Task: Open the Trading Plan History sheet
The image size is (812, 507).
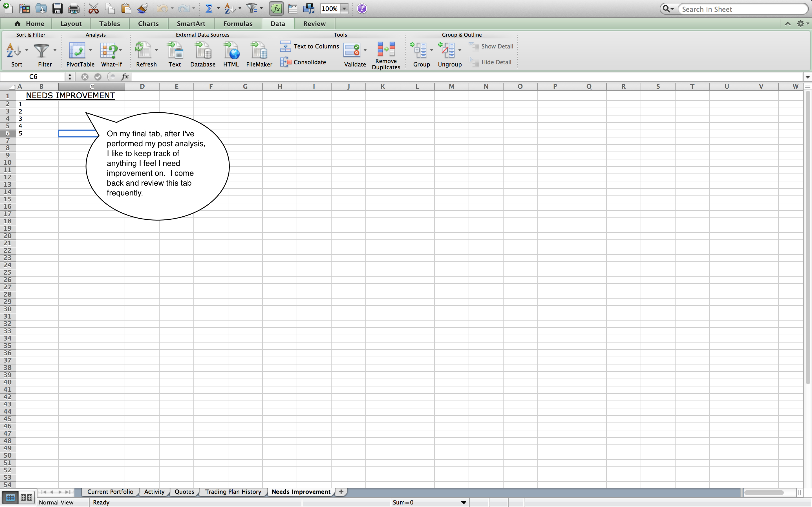Action: 233,492
